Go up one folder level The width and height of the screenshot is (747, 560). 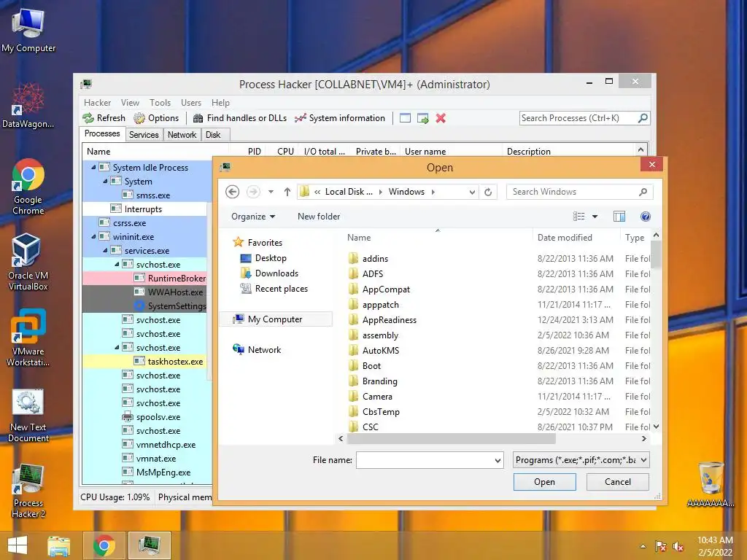click(x=287, y=192)
